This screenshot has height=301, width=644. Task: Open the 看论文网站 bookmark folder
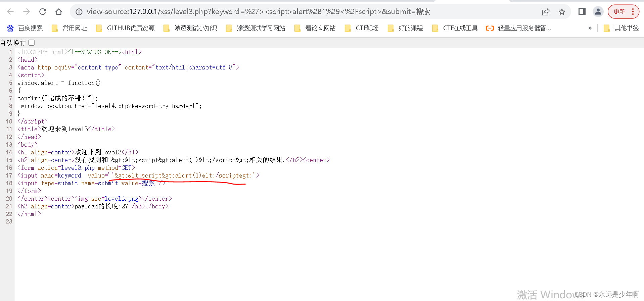[x=315, y=28]
